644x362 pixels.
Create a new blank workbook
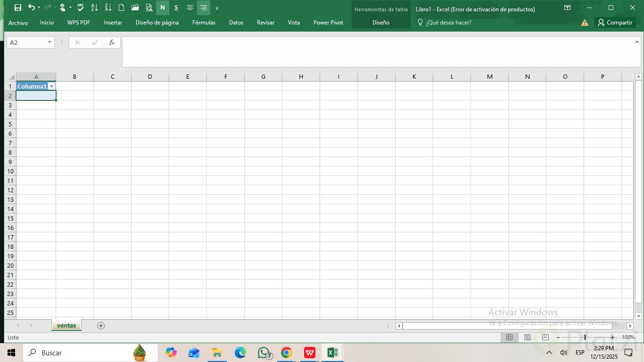(121, 8)
